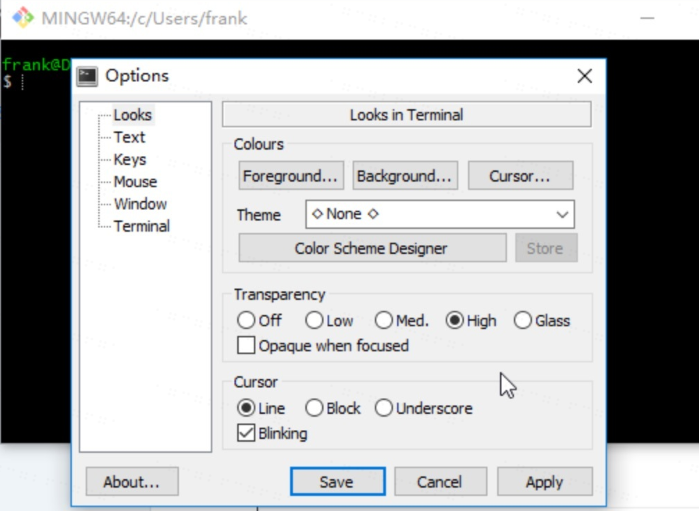
Task: Open the Mouse options page
Action: pos(136,182)
